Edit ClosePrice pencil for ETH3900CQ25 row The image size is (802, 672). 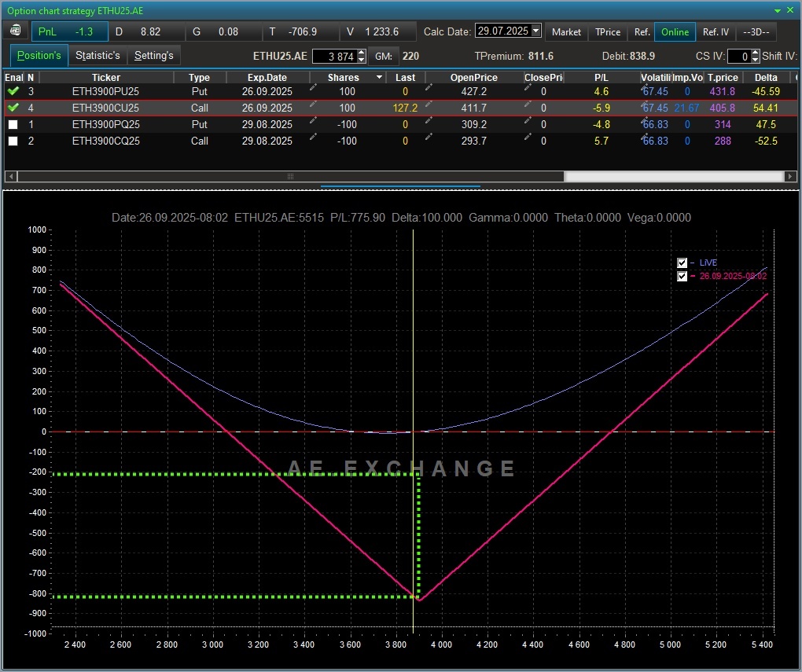tap(528, 137)
